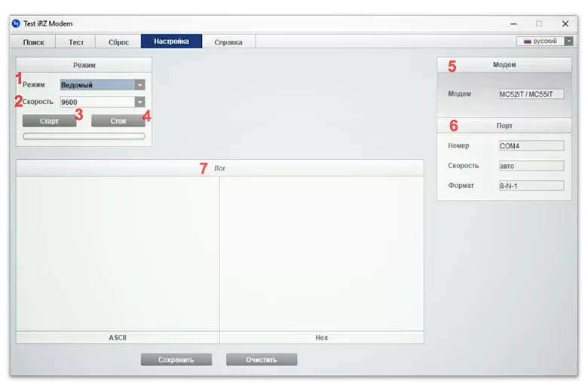Click inside the ASCII log pane

(x=118, y=253)
